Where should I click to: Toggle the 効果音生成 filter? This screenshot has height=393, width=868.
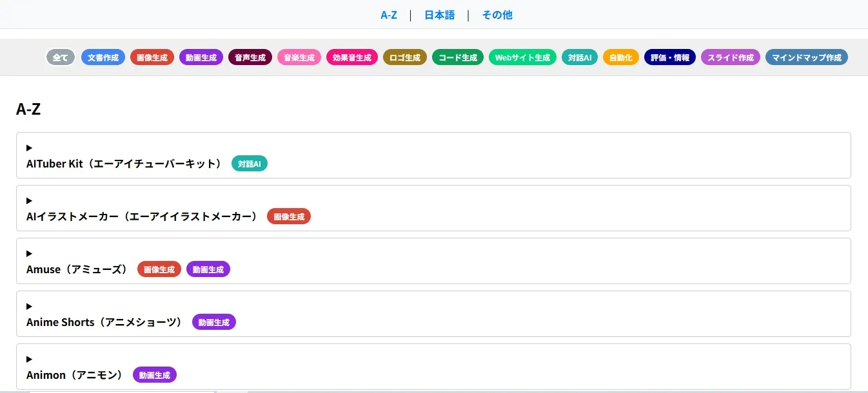(351, 57)
